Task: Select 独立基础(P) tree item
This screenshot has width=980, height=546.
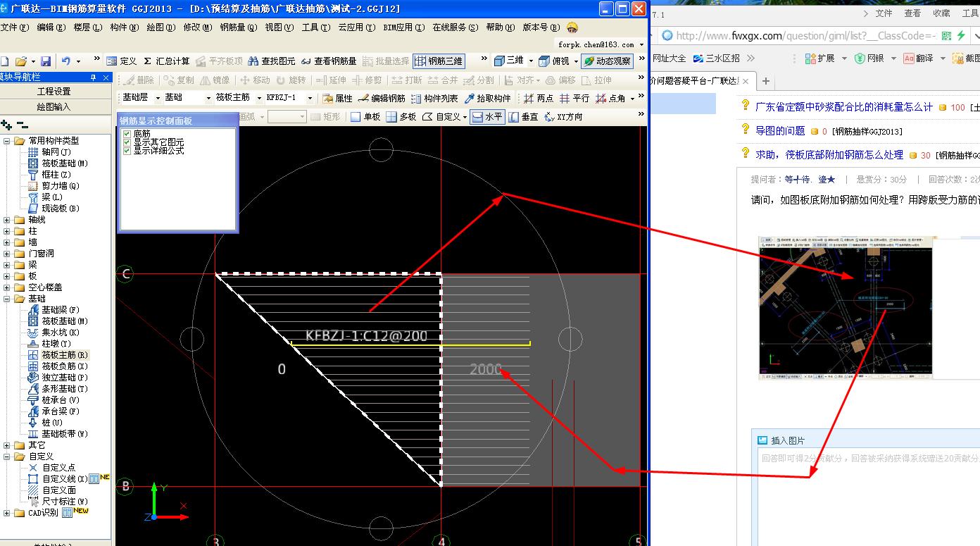Action: pyautogui.click(x=58, y=378)
